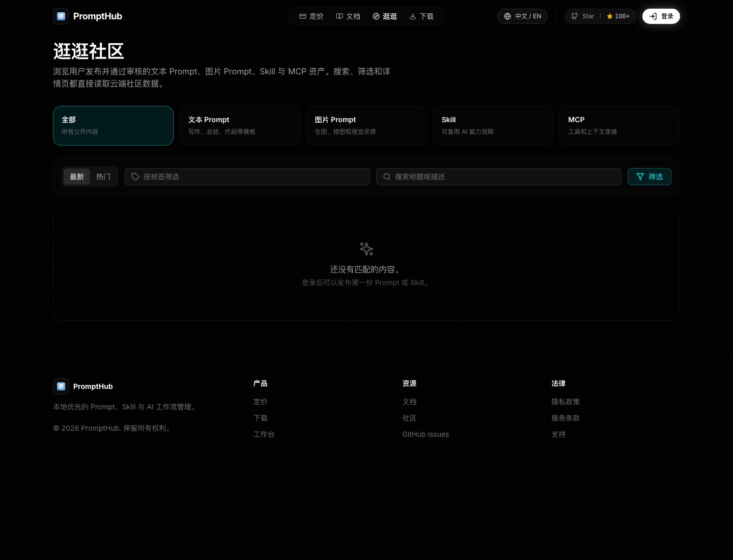
Task: Click the yellow star 100+ count
Action: (x=618, y=16)
